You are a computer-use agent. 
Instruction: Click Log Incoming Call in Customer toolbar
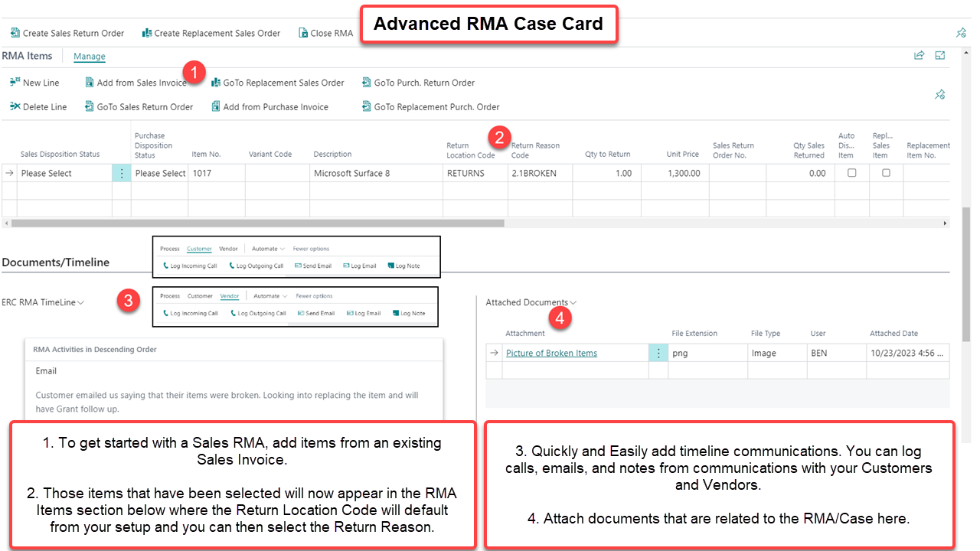coord(190,266)
